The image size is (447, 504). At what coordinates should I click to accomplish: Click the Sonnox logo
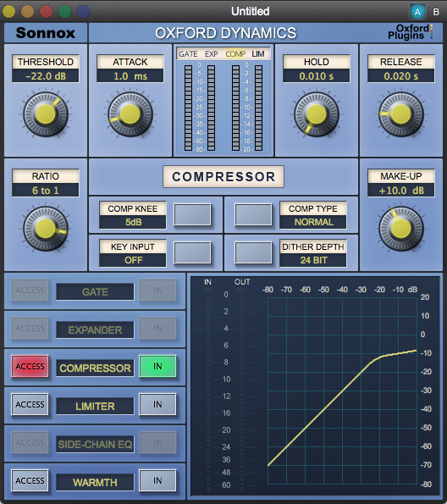[x=46, y=33]
